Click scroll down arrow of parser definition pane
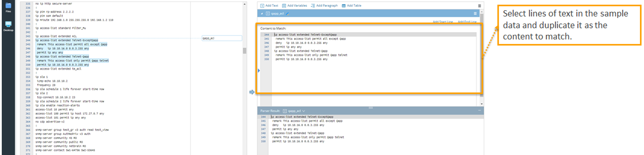Image resolution: width=644 pixels, height=155 pixels. point(482,104)
